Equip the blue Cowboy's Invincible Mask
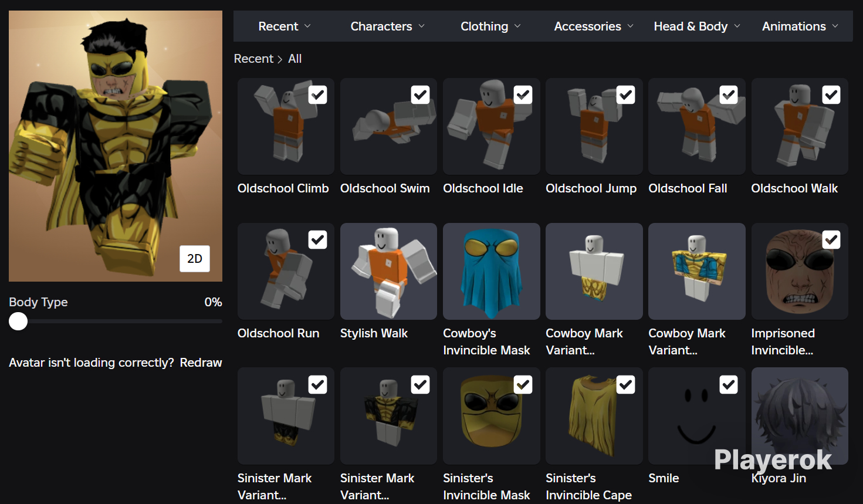The height and width of the screenshot is (504, 863). [x=492, y=271]
